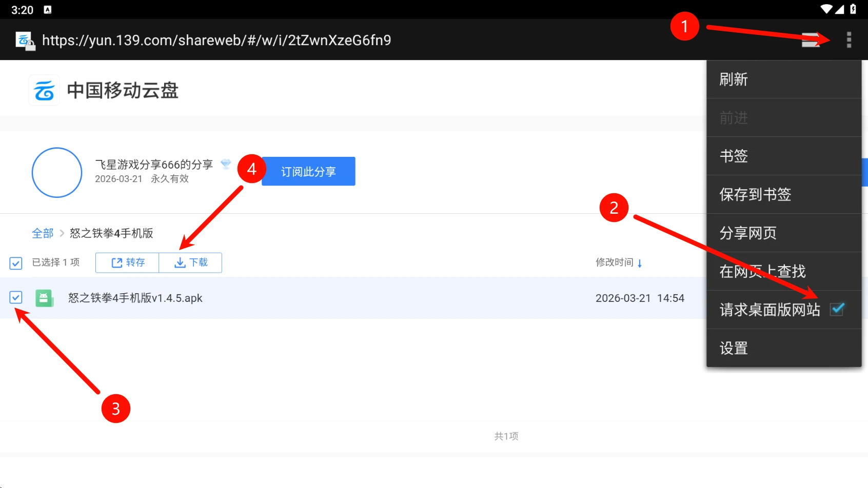Select 分享网页 in the menu
Screen dimensions: 868x488
coord(748,233)
